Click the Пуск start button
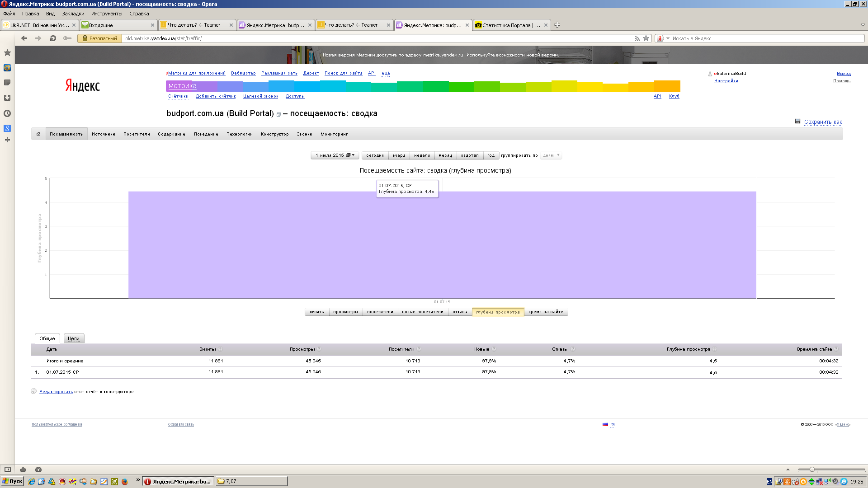Image resolution: width=868 pixels, height=488 pixels. pyautogui.click(x=12, y=481)
